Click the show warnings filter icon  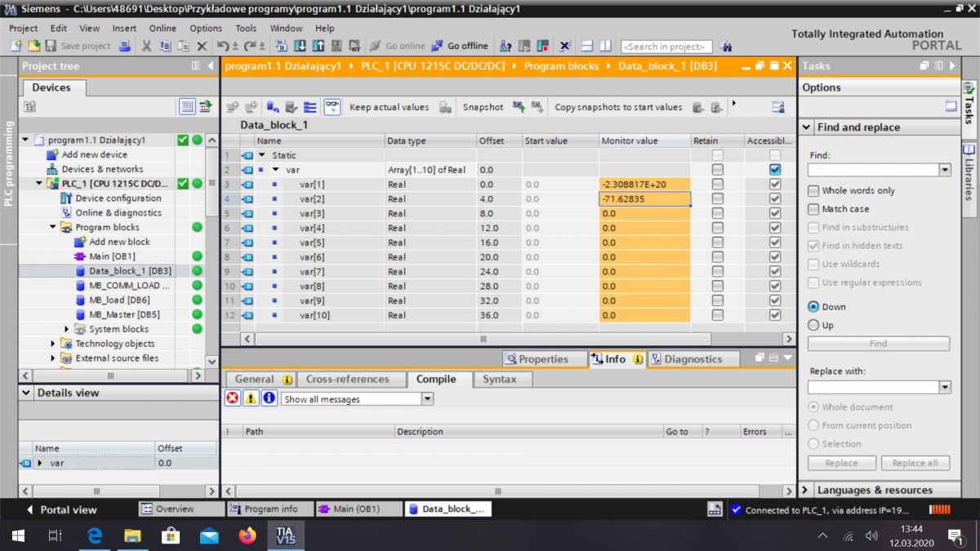click(251, 398)
